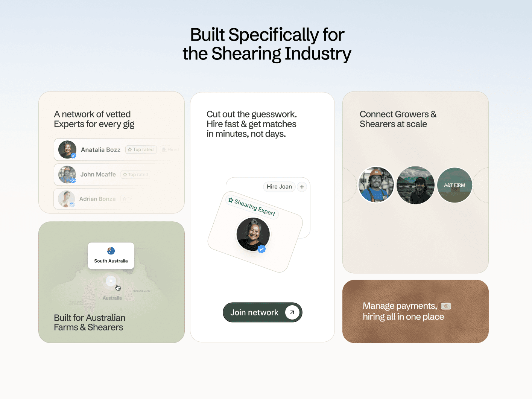Image resolution: width=532 pixels, height=399 pixels.
Task: Select the Shearing Expert tag
Action: [x=252, y=207]
